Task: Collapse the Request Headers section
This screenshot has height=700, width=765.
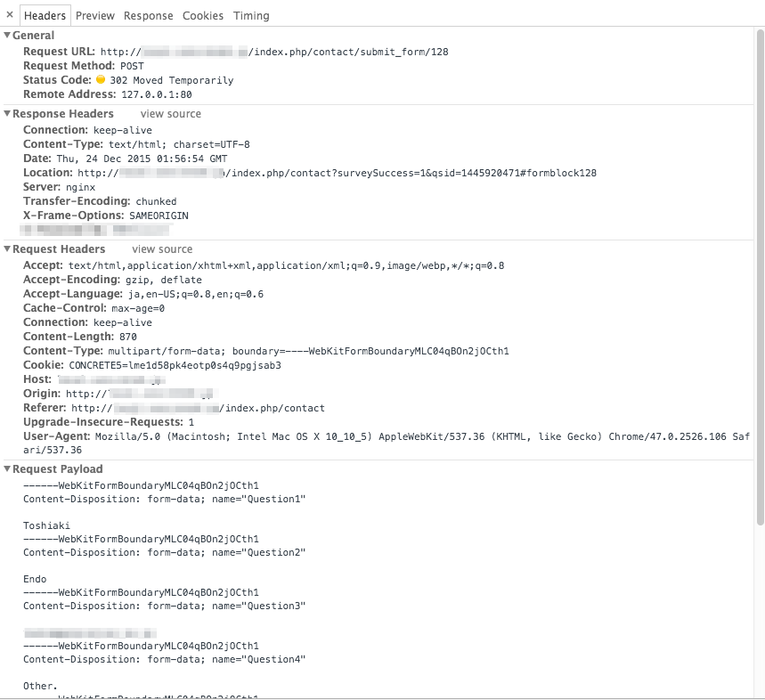Action: (7, 248)
